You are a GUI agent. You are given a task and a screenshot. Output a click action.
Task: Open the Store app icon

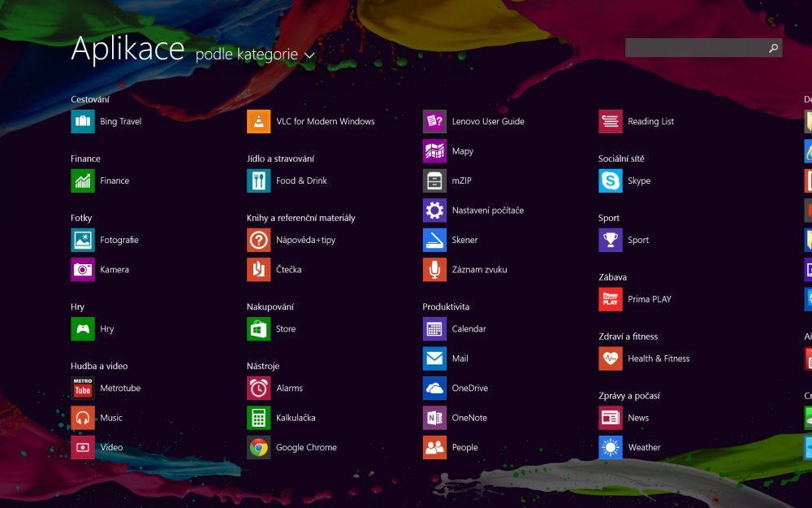258,328
